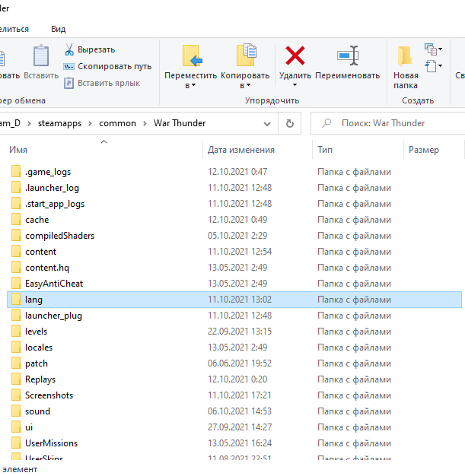Go to common in the breadcrumb
Screen dimensions: 465x476
coord(117,123)
